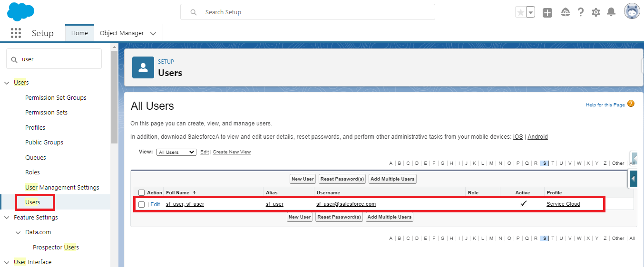Tick the checkbox for sf_user row
Screen dimensions: 644x267
pos(141,204)
